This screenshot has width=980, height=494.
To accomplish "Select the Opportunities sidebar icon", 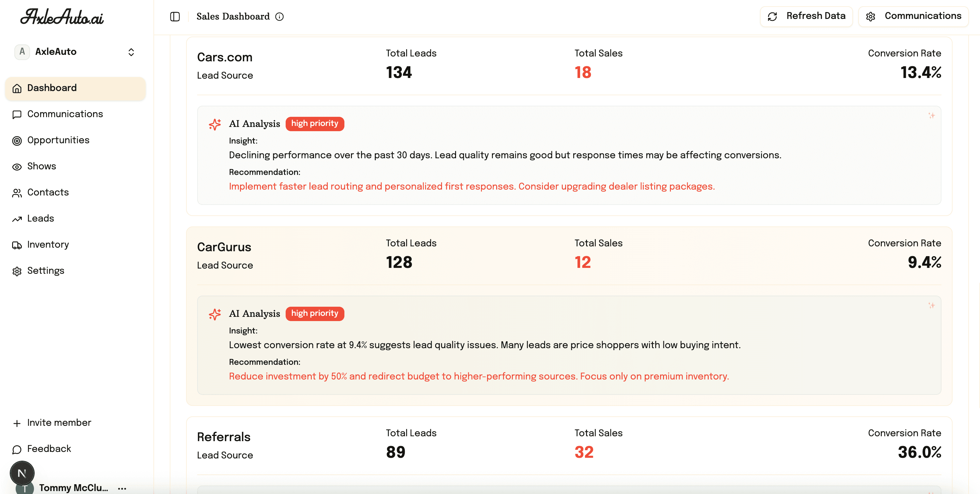I will coord(17,141).
